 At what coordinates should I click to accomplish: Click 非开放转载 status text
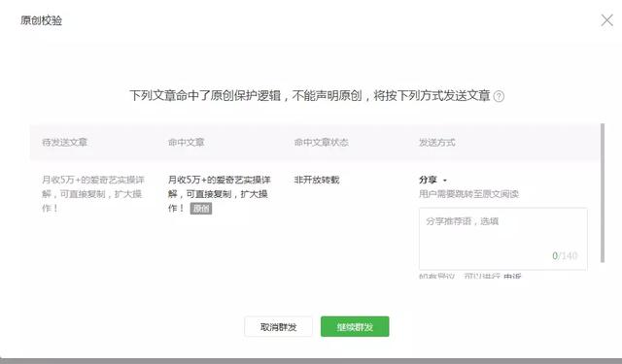tap(317, 180)
